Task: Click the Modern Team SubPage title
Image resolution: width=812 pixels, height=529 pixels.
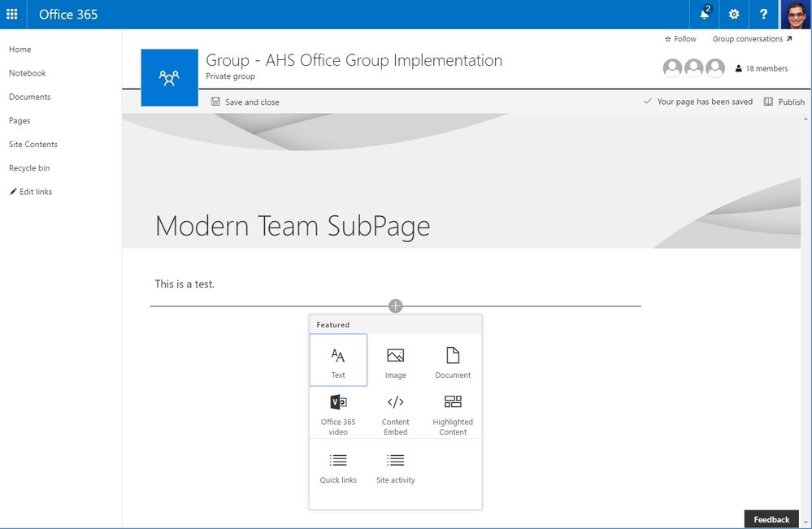Action: [293, 226]
